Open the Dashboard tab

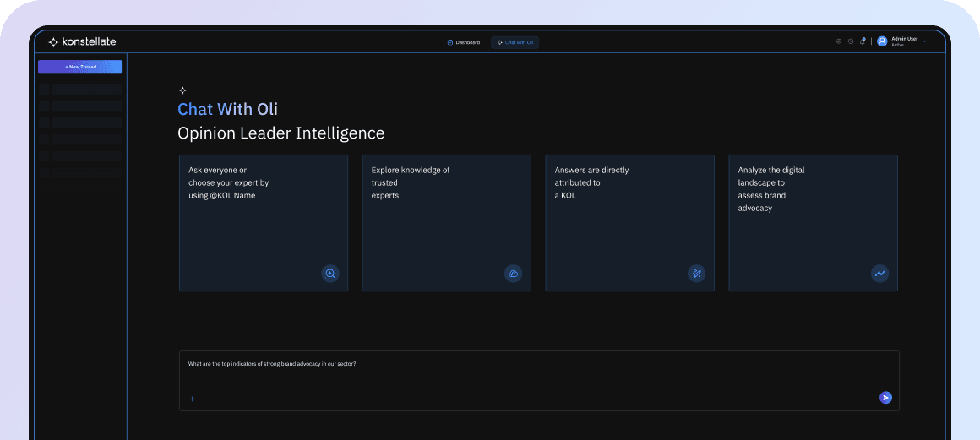coord(464,42)
